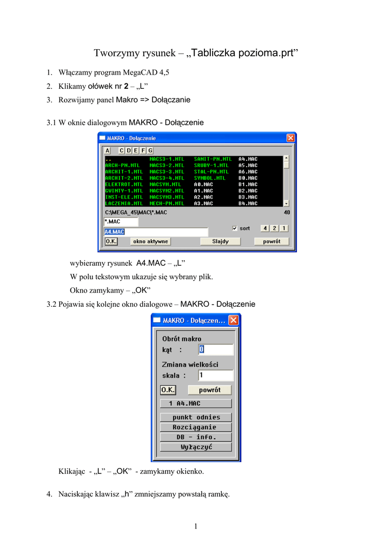Click the *.MAC filter field
Screen dimensions: 392x554
pyautogui.click(x=121, y=222)
